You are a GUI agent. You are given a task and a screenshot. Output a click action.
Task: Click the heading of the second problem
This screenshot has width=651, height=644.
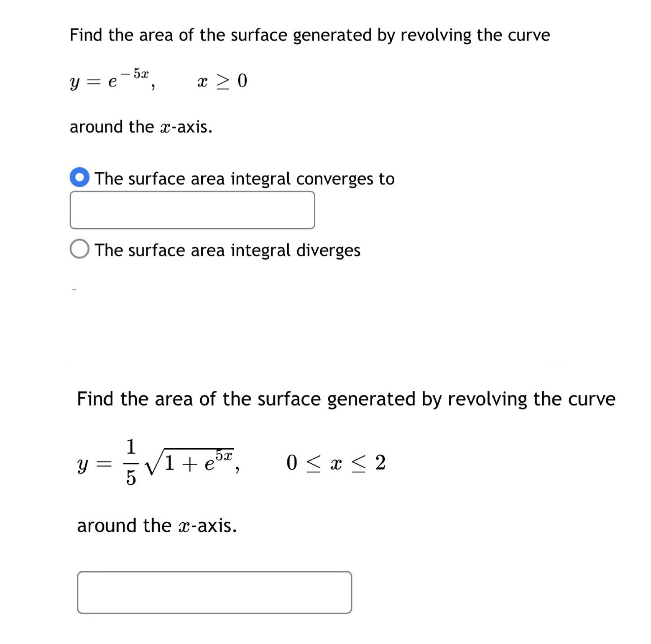[346, 399]
